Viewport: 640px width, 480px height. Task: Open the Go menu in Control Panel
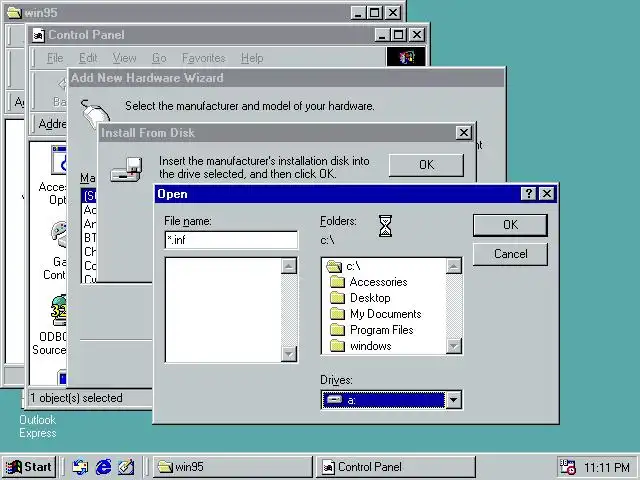(159, 58)
